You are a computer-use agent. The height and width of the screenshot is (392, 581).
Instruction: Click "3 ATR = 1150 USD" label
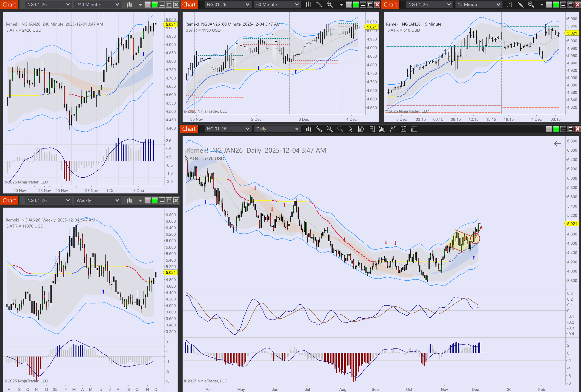(203, 30)
